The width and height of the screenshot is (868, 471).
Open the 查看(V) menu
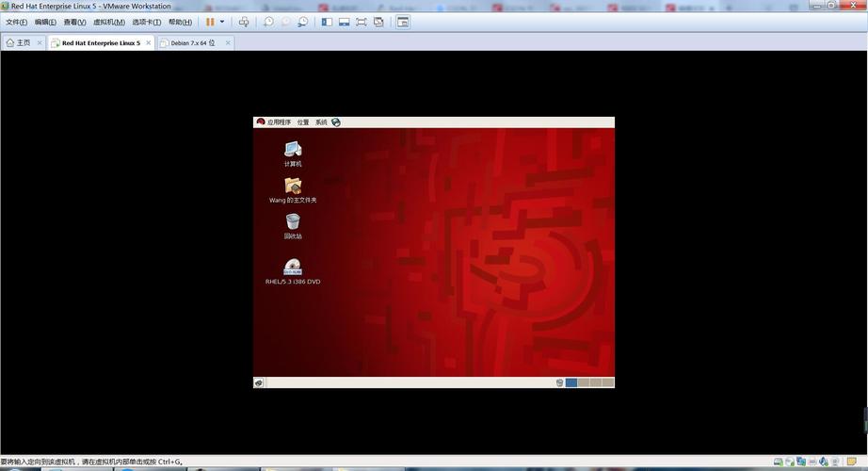74,23
